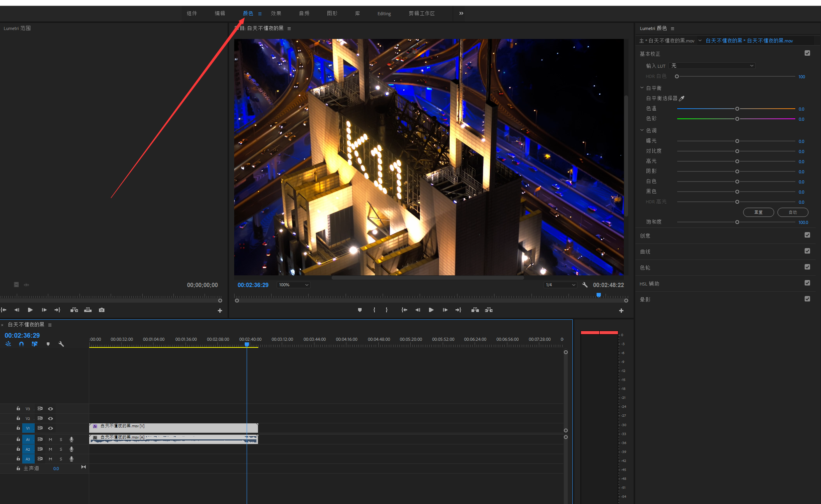Screen dimensions: 821x504
Task: Open program monitor wrench settings
Action: click(585, 285)
